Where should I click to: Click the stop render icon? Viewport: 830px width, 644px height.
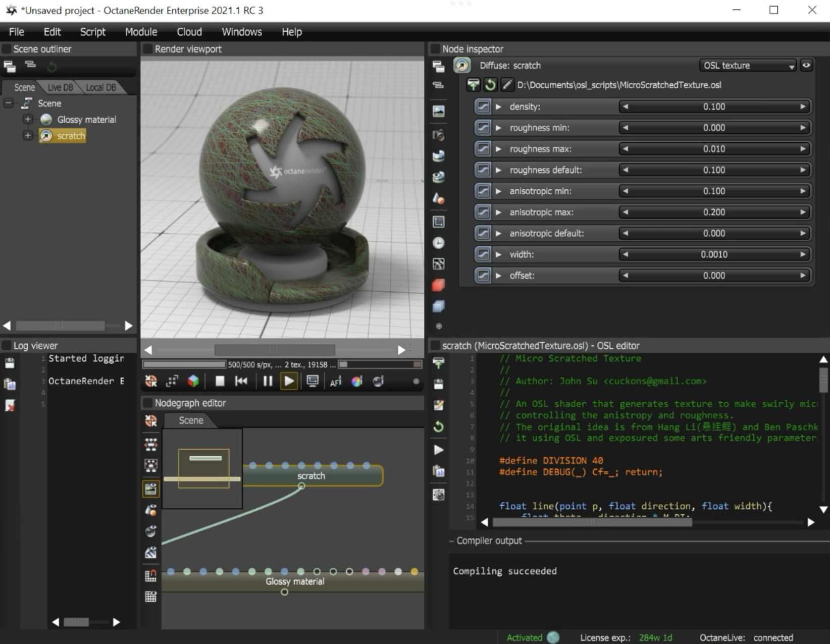click(x=220, y=381)
